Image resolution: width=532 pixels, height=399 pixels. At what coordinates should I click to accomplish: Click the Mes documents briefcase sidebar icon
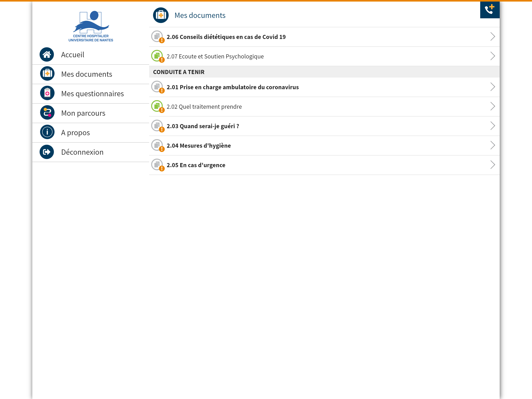click(x=47, y=74)
